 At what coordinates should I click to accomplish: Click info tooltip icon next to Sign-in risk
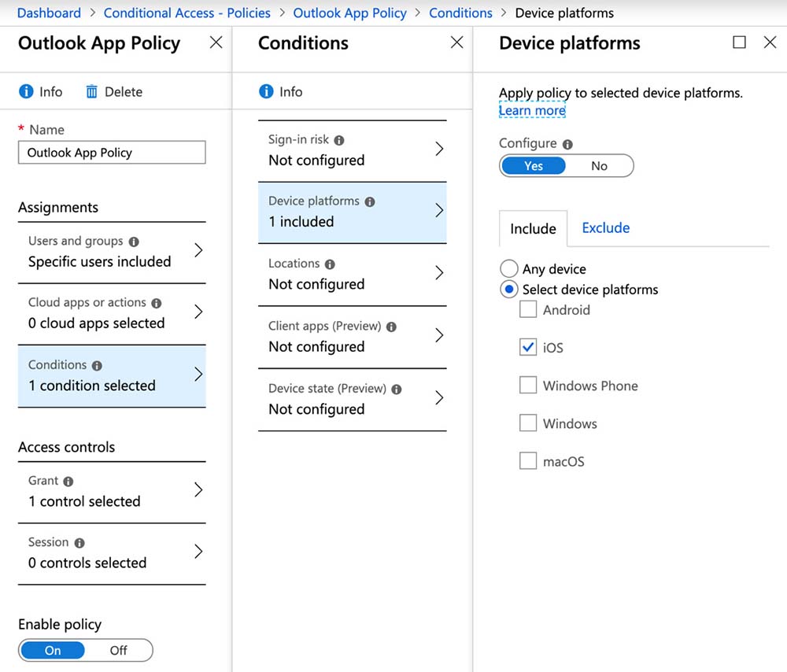339,140
